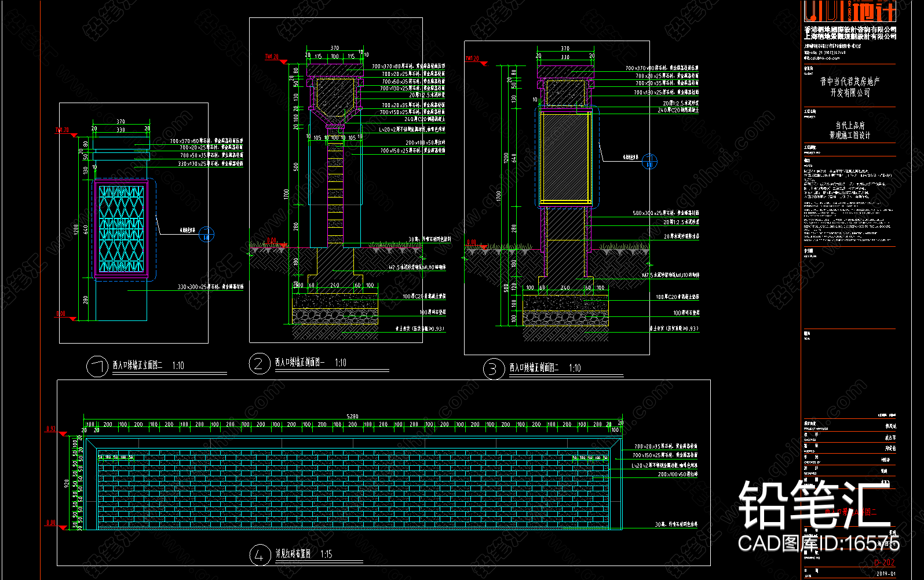Click the '700×370×80厚石材' label in drawing 1
Viewport: 924px width, 580px height.
(207, 141)
